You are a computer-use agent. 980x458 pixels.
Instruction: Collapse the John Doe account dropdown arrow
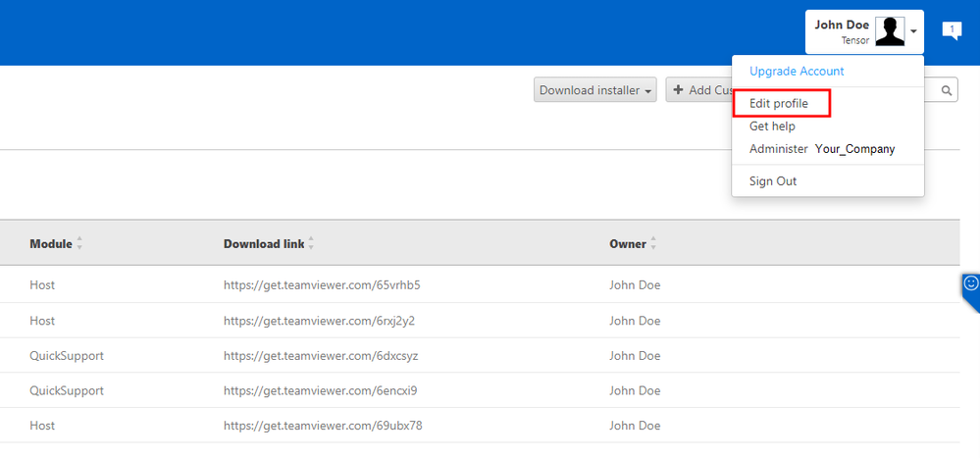(913, 31)
